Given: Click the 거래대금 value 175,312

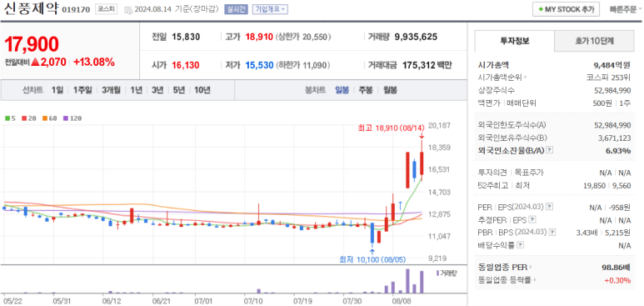Looking at the screenshot, I should (418, 65).
